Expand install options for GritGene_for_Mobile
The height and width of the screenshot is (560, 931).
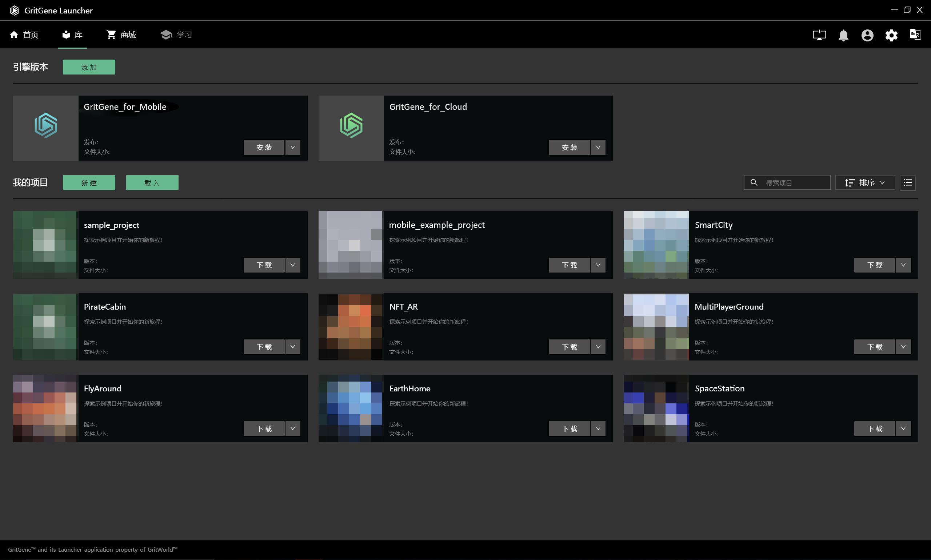click(x=293, y=147)
